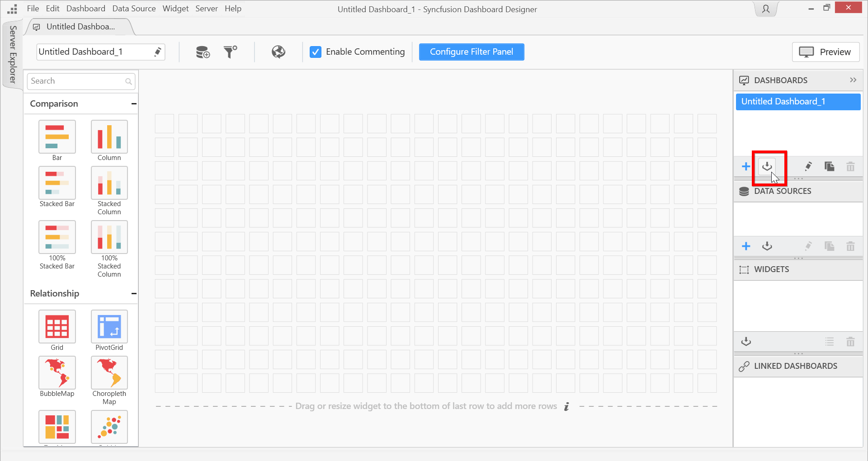Select the PivotGrid widget
The height and width of the screenshot is (461, 868).
click(x=109, y=327)
